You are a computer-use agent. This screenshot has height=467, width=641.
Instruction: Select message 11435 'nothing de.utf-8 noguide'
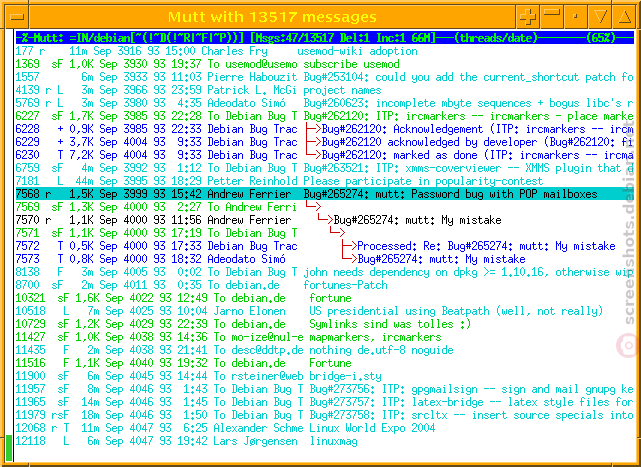pos(325,350)
